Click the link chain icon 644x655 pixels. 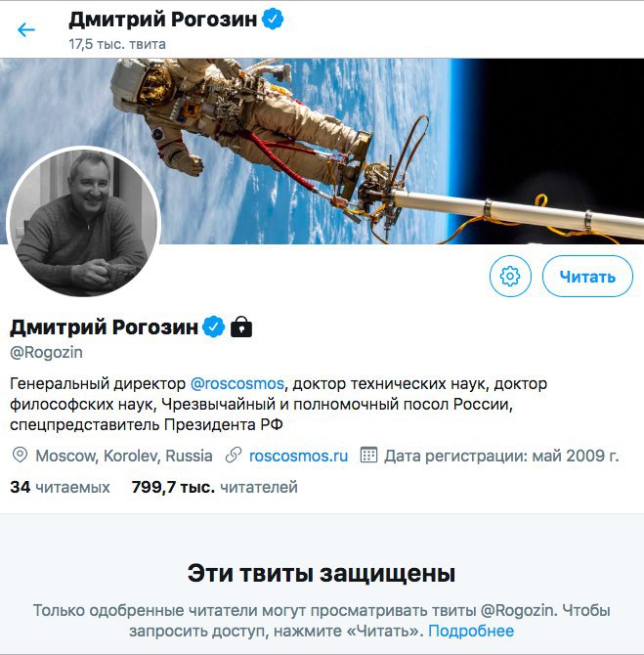point(234,455)
